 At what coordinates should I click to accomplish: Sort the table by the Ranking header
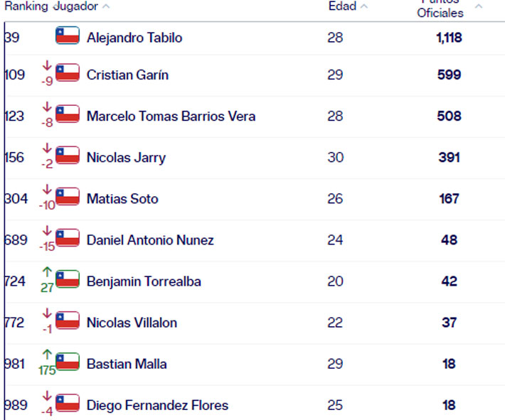[x=26, y=6]
